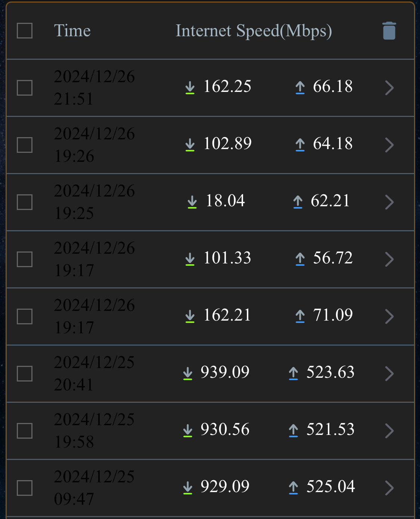The image size is (420, 519).
Task: Click download arrow icon beside 929.09
Action: pos(188,488)
